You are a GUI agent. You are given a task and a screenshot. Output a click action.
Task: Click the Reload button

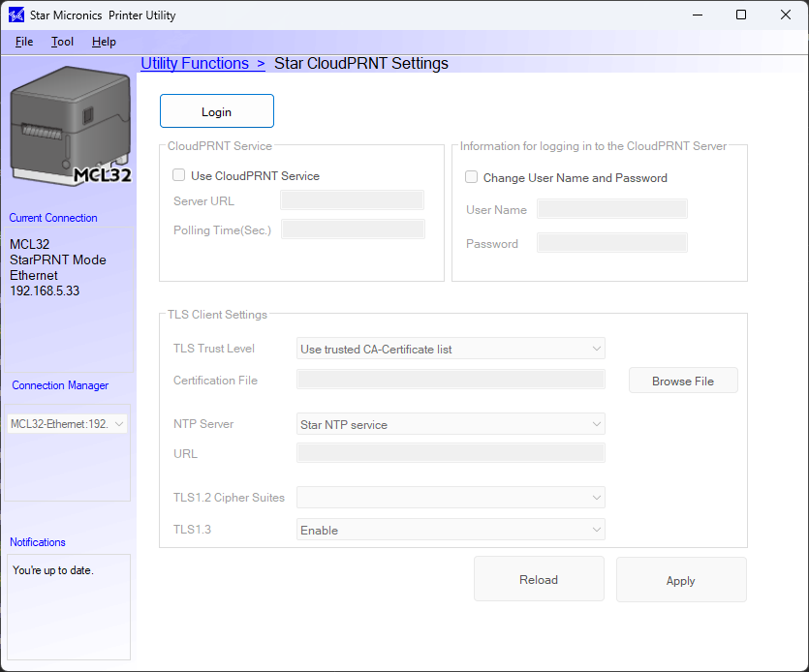click(x=539, y=579)
